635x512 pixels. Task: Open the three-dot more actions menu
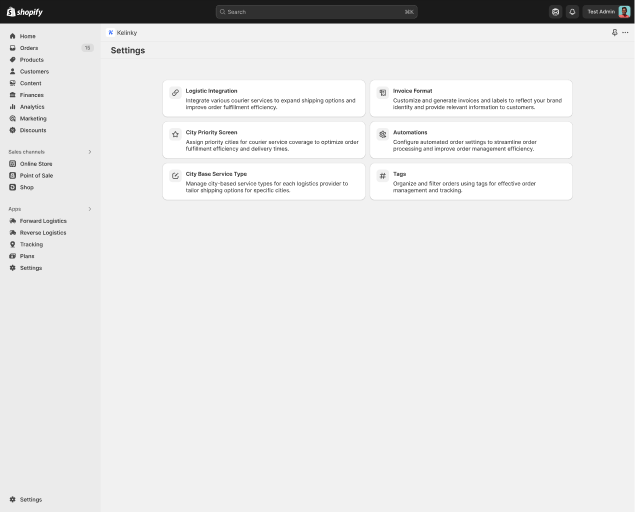(x=626, y=32)
